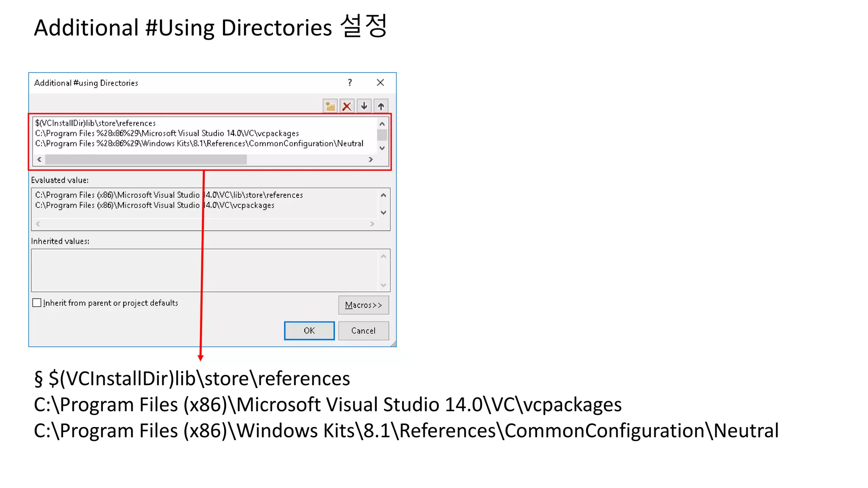The width and height of the screenshot is (868, 488).
Task: Select the $(VCInstallDir)lib\store\references line
Action: point(95,123)
